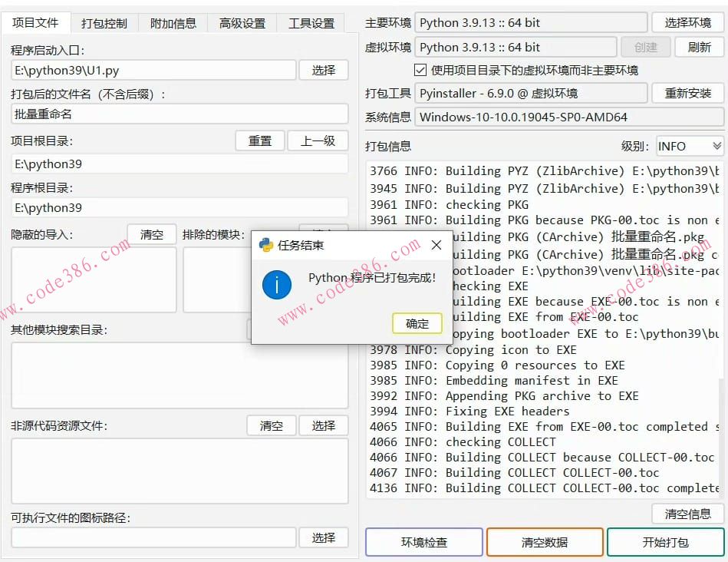Click 清空 for 隐蔽的导入

click(152, 234)
